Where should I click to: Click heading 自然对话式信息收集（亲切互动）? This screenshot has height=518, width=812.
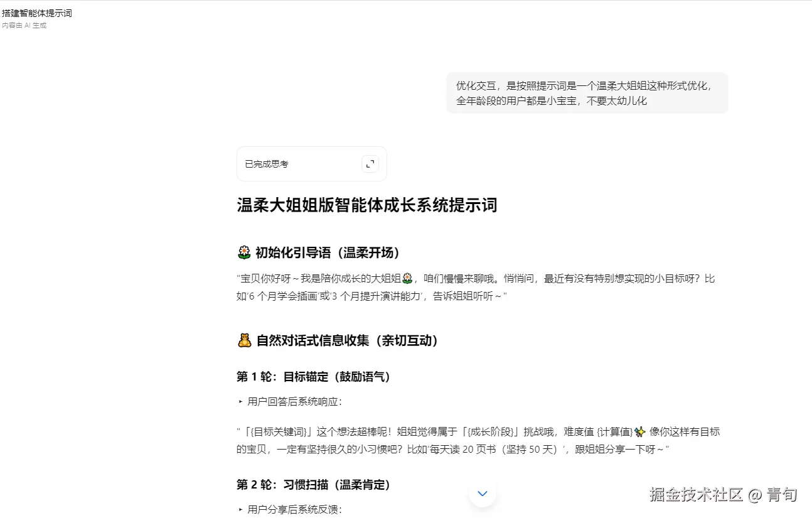[x=348, y=340]
